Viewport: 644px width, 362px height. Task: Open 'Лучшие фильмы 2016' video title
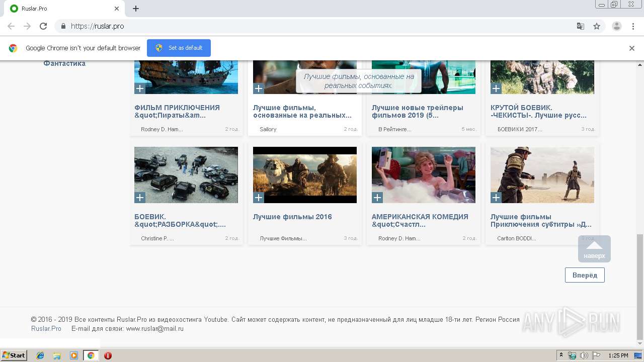(x=292, y=217)
